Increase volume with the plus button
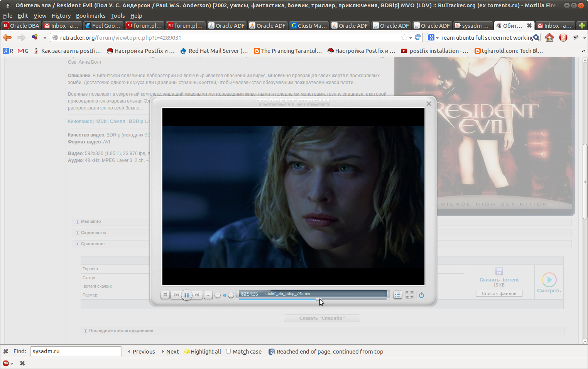The image size is (588, 369). coord(231,295)
